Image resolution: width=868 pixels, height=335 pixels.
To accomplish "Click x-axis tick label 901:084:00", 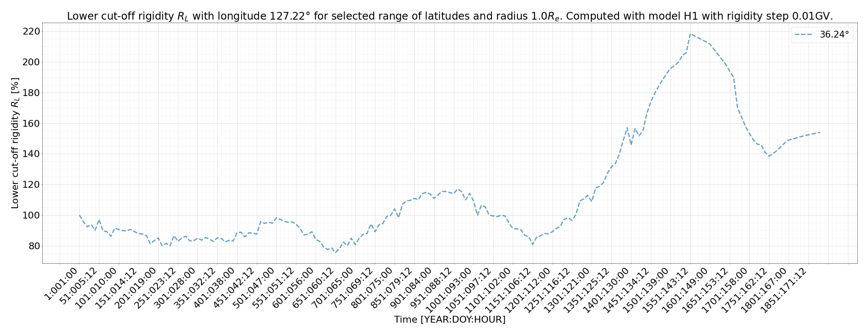I will point(411,288).
